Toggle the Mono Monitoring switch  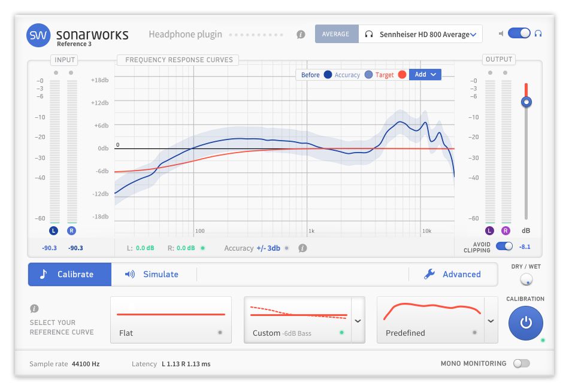[522, 363]
